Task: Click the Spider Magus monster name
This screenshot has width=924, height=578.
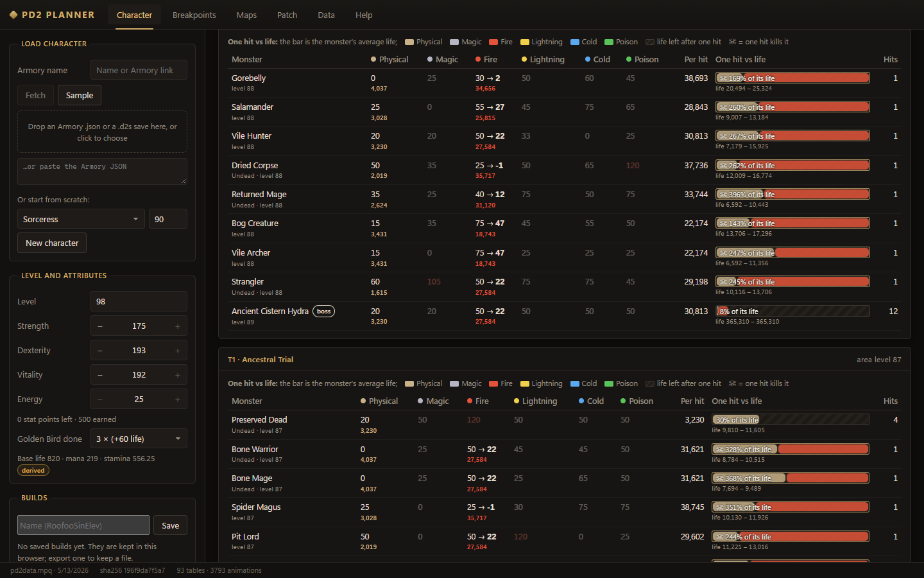Action: 256,507
